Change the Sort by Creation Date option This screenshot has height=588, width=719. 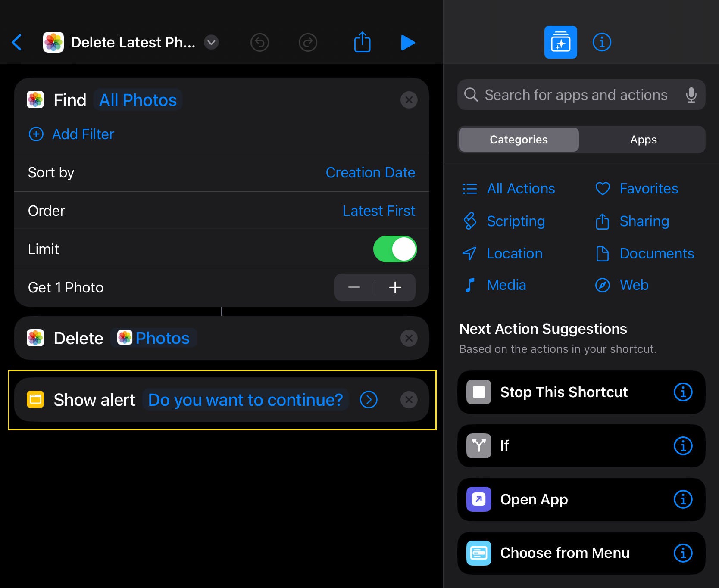[370, 172]
